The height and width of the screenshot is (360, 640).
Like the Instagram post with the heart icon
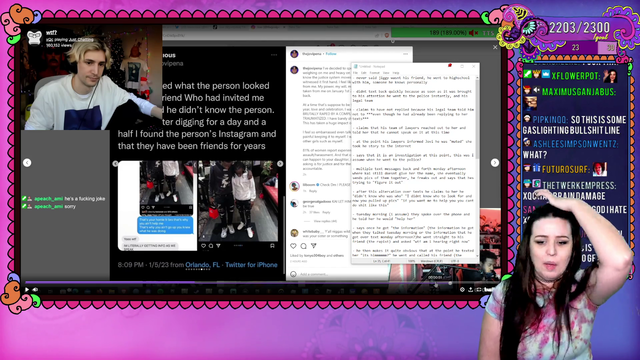pyautogui.click(x=293, y=246)
